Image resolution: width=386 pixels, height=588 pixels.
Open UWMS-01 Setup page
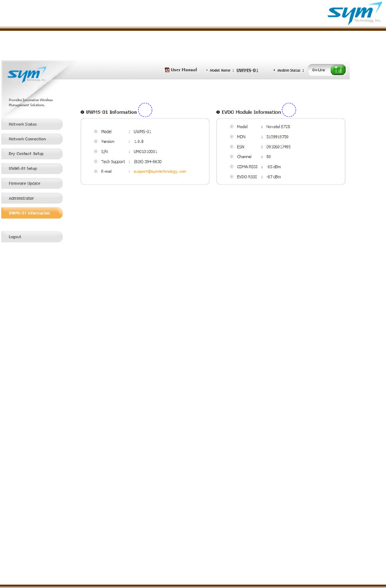[32, 169]
